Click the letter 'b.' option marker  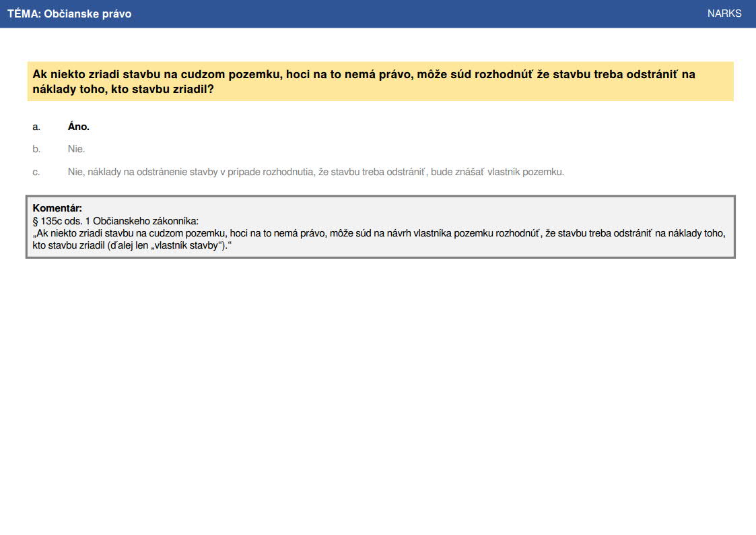pyautogui.click(x=36, y=149)
